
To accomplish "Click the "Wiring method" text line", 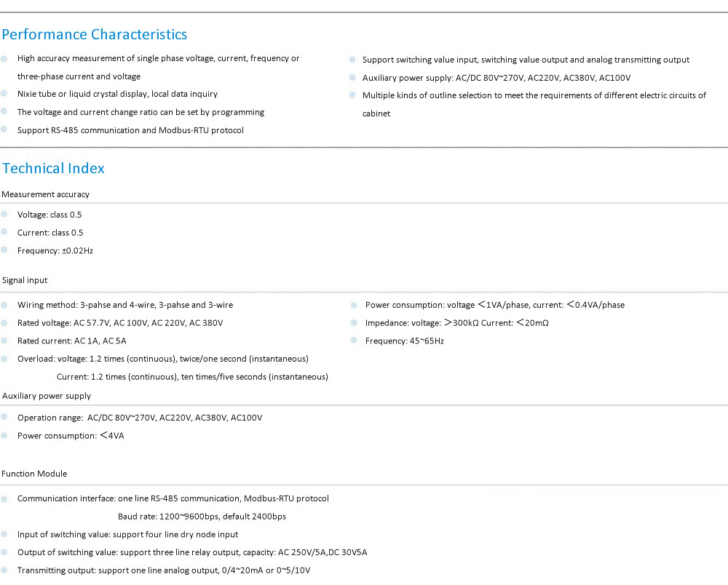I will tap(125, 305).
